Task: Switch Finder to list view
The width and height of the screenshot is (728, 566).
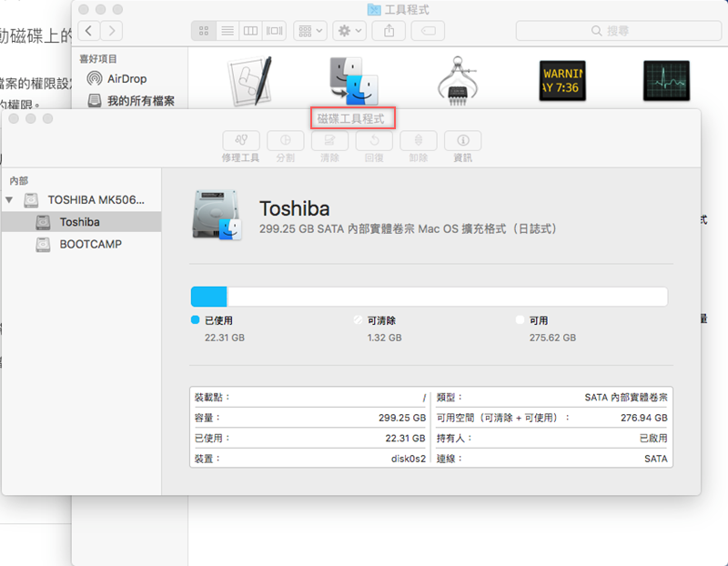Action: click(x=227, y=31)
